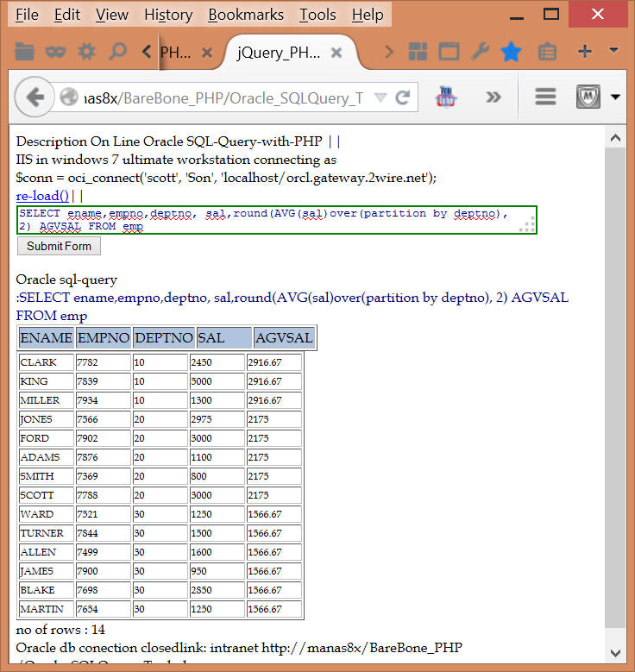The height and width of the screenshot is (672, 635).
Task: Click the DEPTNO column header
Action: pyautogui.click(x=164, y=337)
